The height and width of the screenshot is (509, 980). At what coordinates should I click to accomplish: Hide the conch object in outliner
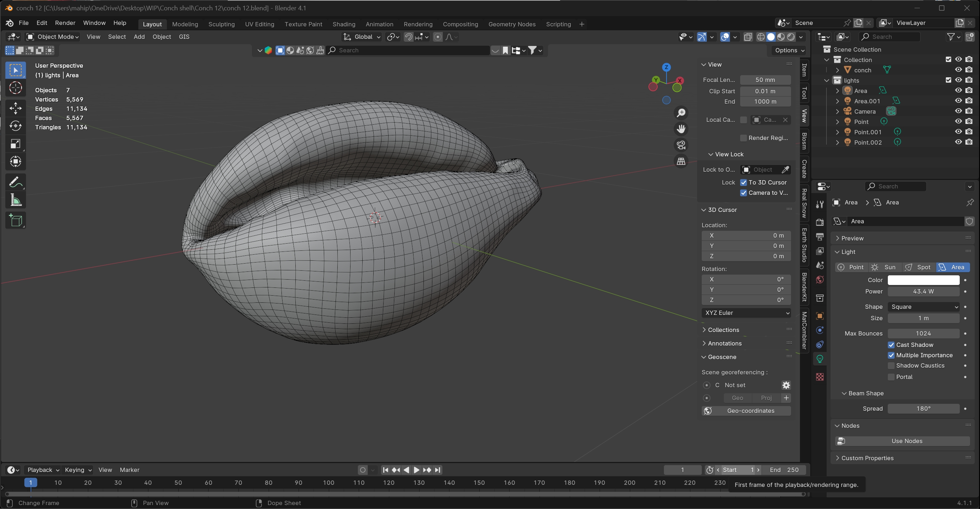958,70
